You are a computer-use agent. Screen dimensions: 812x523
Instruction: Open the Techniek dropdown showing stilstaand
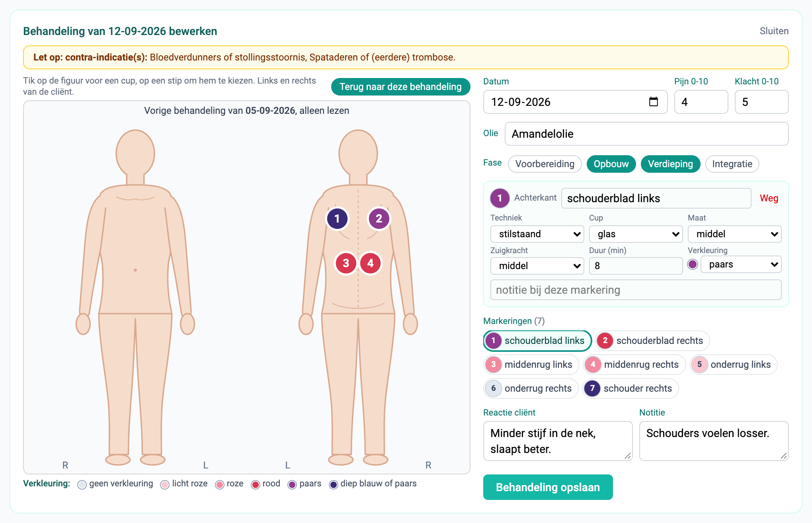(x=537, y=234)
